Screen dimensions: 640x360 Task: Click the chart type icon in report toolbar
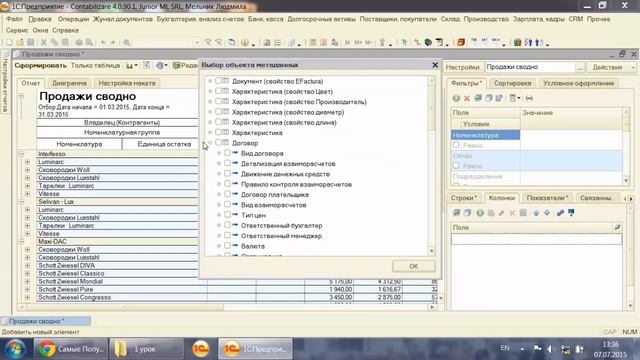click(130, 65)
